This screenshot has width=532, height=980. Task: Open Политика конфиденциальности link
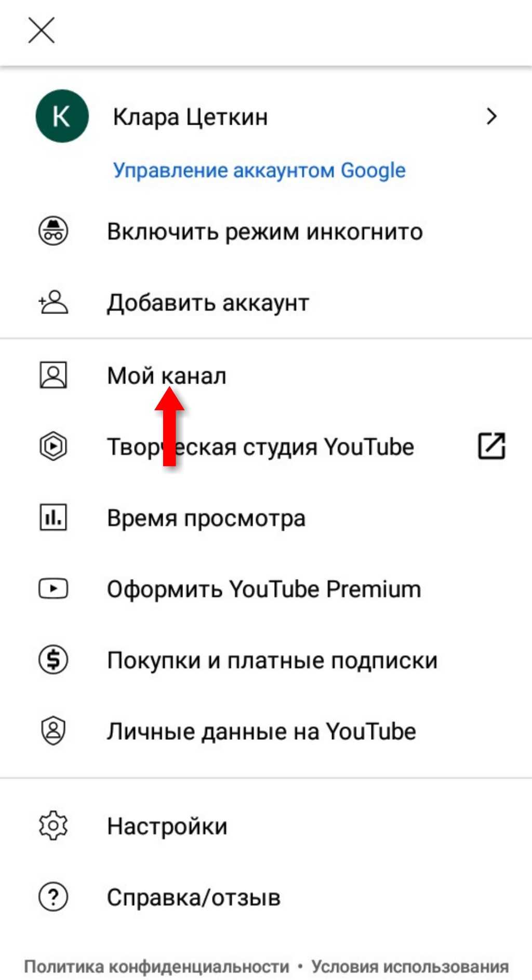click(x=156, y=966)
